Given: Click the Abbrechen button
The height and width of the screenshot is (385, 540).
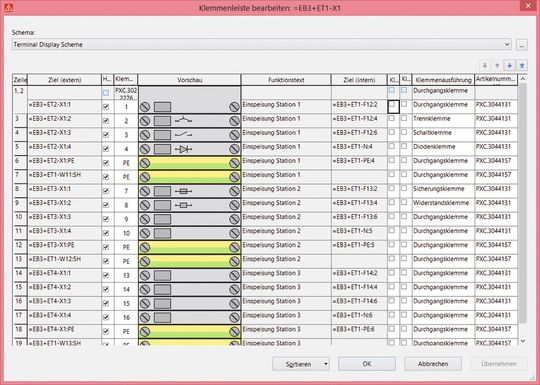Looking at the screenshot, I should [433, 364].
